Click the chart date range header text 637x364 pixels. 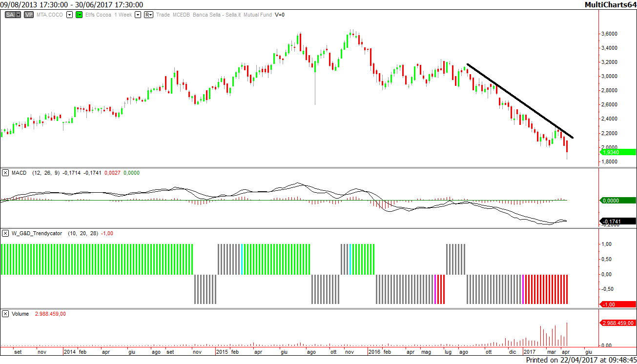click(x=72, y=5)
